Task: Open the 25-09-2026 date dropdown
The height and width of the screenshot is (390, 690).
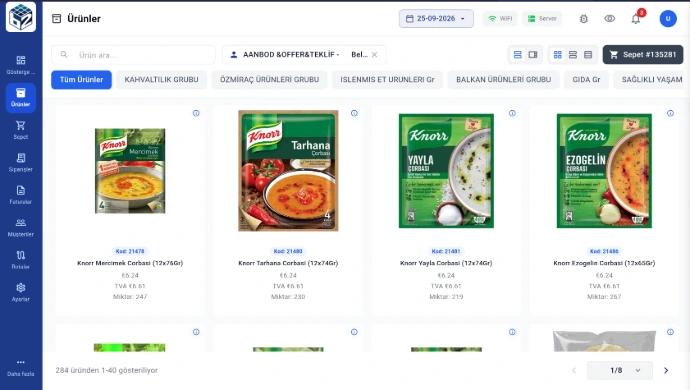Action: (x=436, y=18)
